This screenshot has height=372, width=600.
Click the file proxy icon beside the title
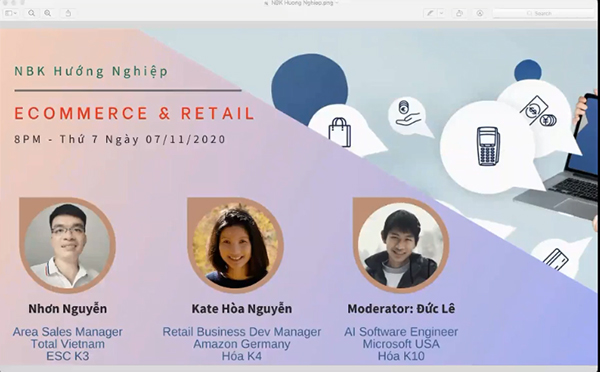coord(266,3)
